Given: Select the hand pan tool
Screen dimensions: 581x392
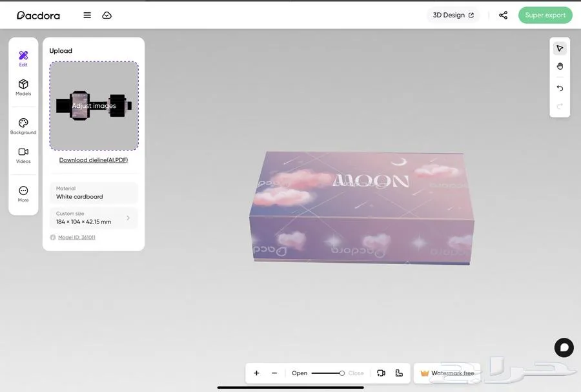Looking at the screenshot, I should [560, 67].
